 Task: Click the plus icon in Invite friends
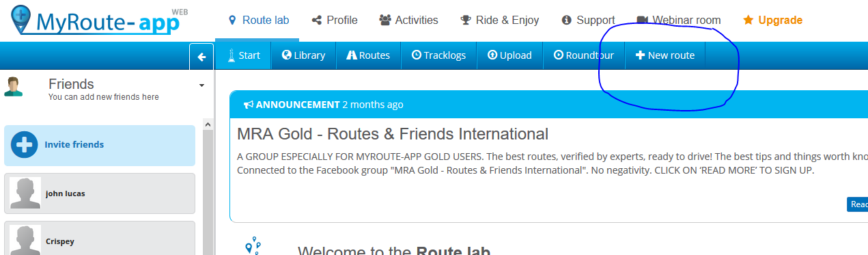tap(25, 145)
